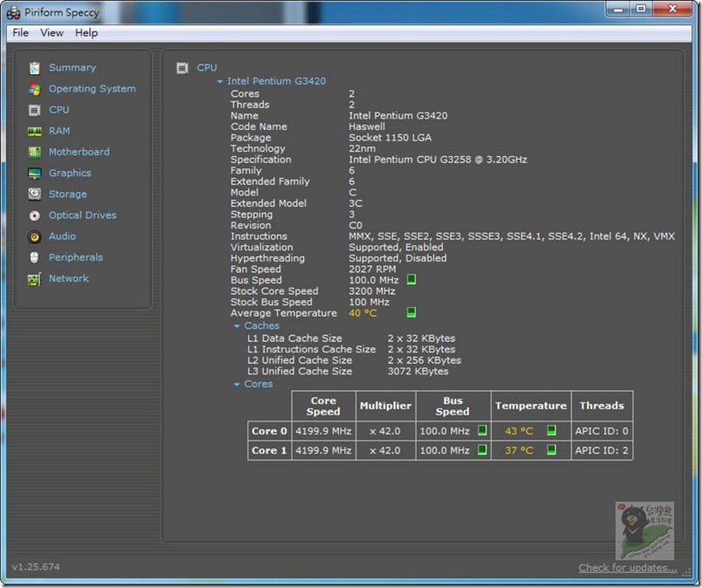Open the File menu
Screen dimensions: 702x588
[20, 32]
